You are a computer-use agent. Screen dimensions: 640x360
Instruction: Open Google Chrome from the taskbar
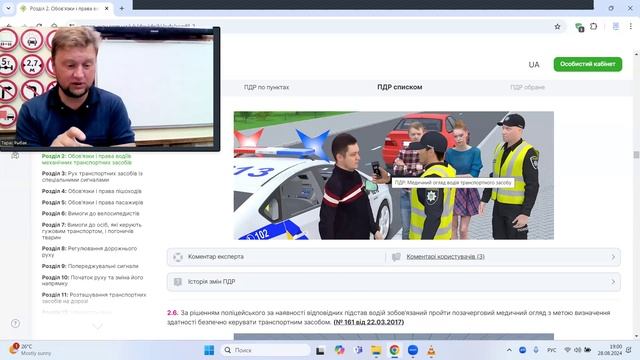pyautogui.click(x=394, y=350)
